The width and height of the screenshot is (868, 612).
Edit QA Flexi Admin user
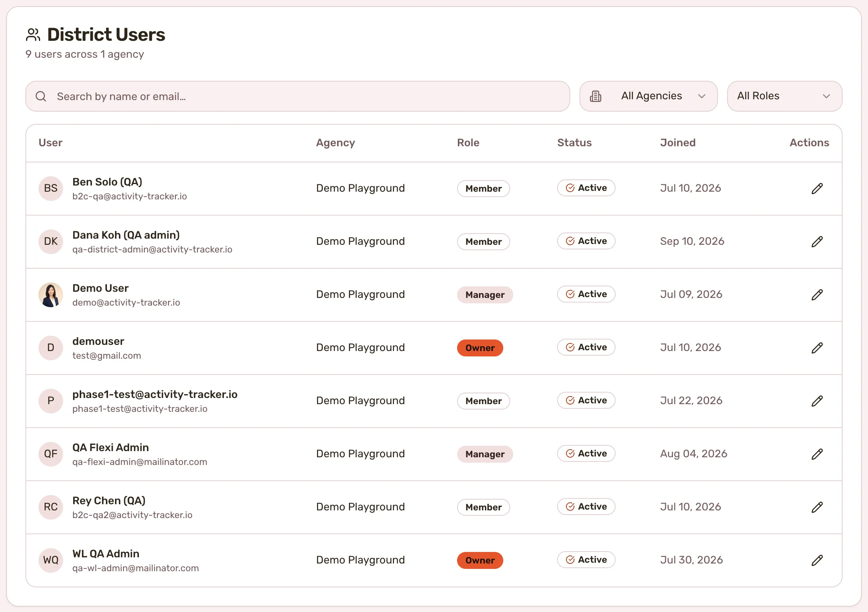coord(817,454)
